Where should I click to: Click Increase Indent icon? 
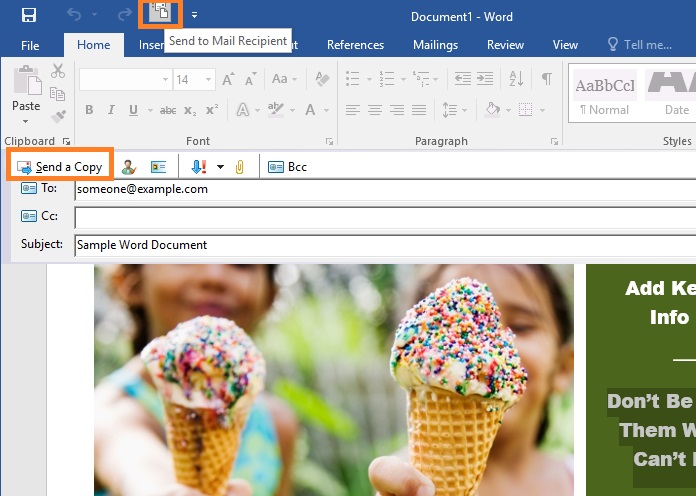click(485, 79)
